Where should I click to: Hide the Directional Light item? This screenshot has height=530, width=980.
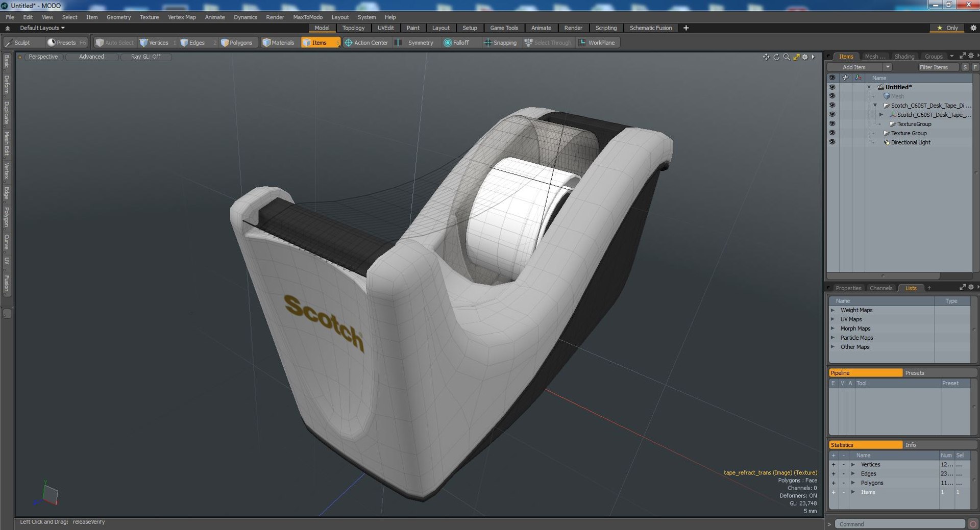(x=832, y=142)
